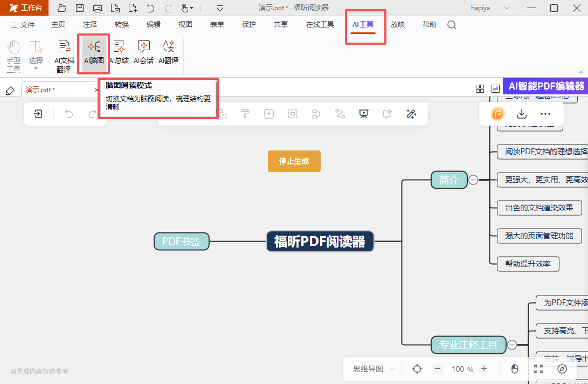This screenshot has height=384, width=588.
Task: Select the 福昕PDF阅读器 central node
Action: [x=320, y=242]
